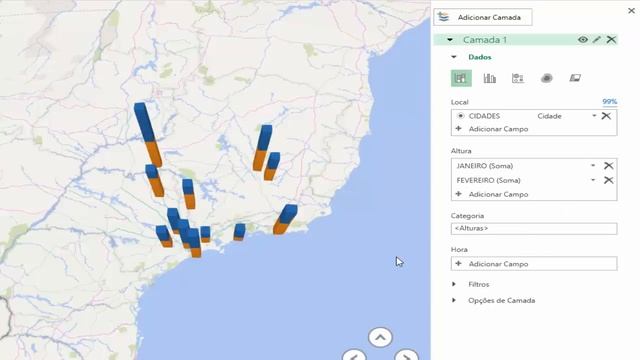The image size is (640, 360).
Task: Rename Camada 1 using the pencil icon
Action: (597, 40)
